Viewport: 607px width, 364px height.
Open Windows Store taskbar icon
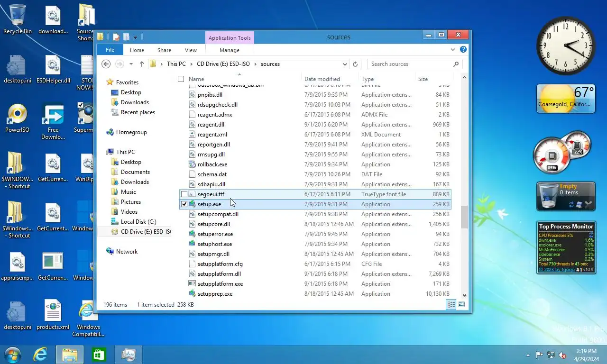[x=99, y=355]
